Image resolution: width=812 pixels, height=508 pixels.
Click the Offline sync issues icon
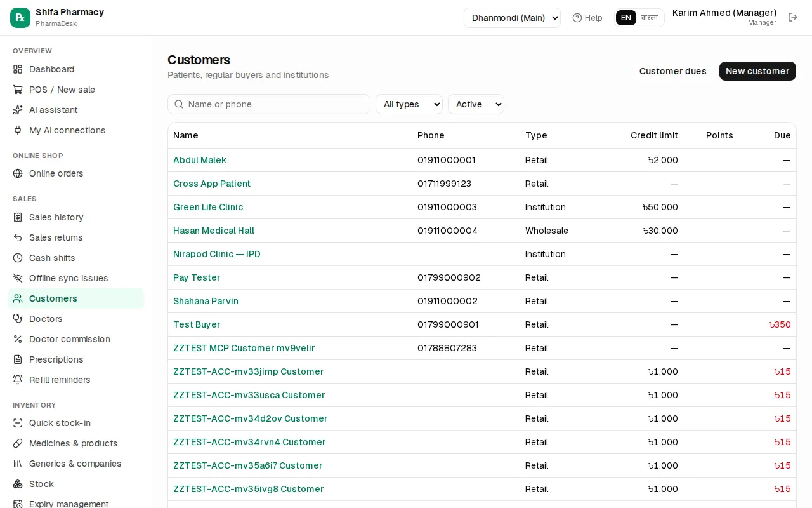coord(18,278)
